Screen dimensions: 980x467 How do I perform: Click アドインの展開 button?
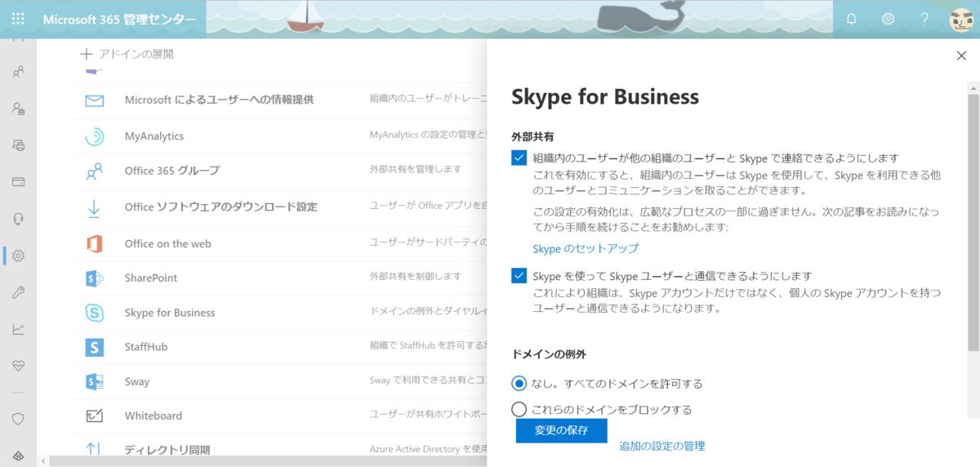coord(127,54)
